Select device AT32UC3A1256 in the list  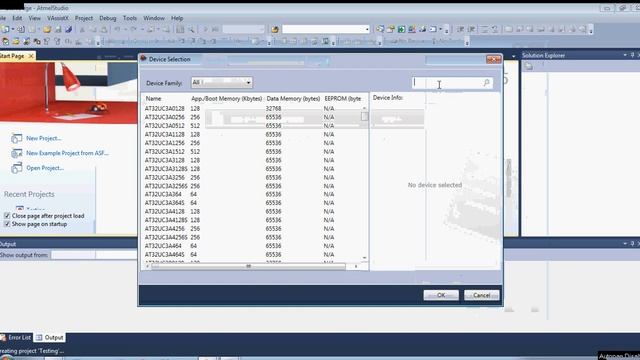(165, 143)
